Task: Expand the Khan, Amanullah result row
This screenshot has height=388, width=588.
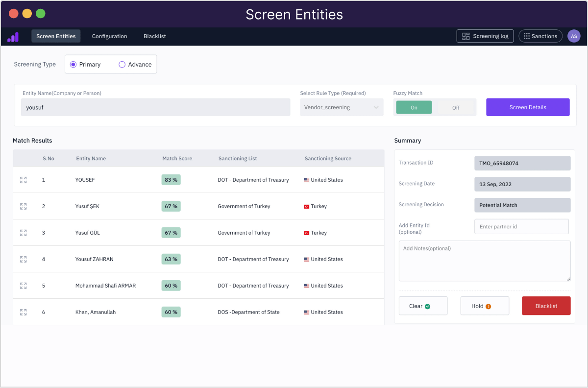Action: [x=23, y=312]
